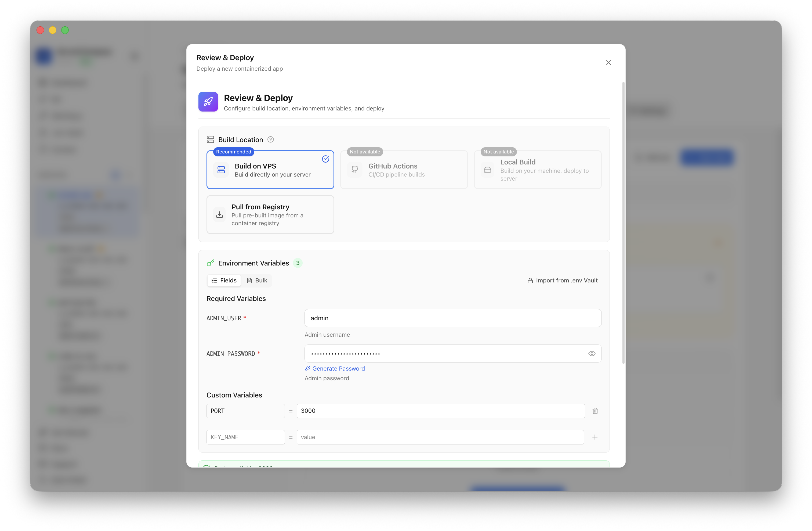This screenshot has height=531, width=812.
Task: Select the GitHub Actions build option
Action: [x=404, y=170]
